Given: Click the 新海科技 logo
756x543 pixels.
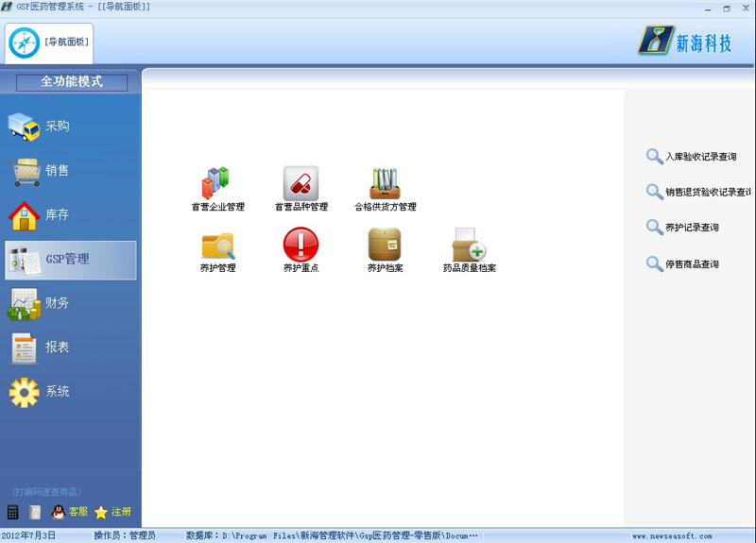Looking at the screenshot, I should [x=686, y=41].
